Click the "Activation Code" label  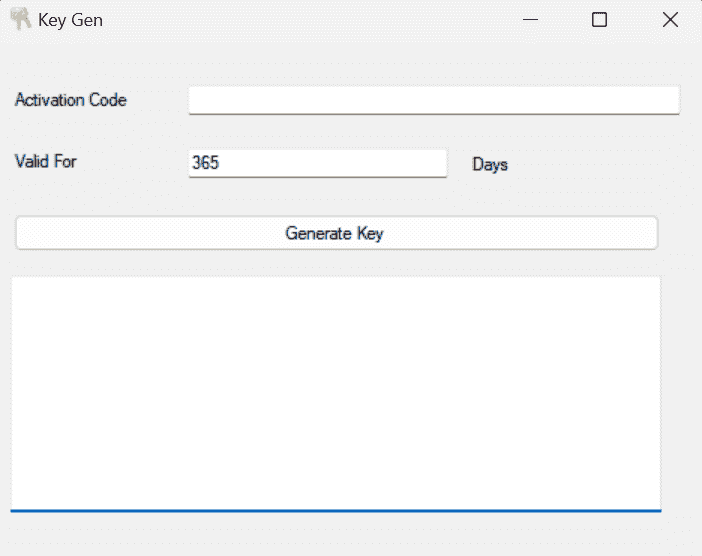(x=71, y=100)
